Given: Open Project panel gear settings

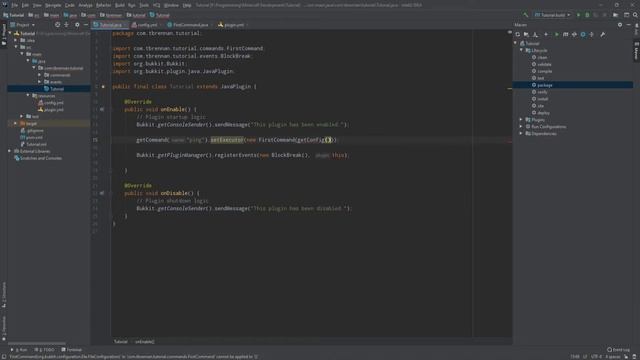Looking at the screenshot, I should pos(77,25).
